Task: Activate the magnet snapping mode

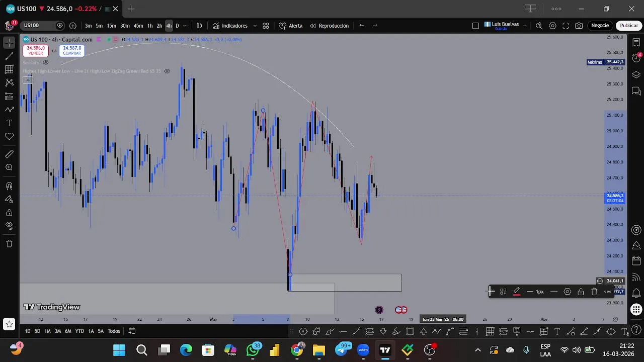Action: click(x=9, y=186)
